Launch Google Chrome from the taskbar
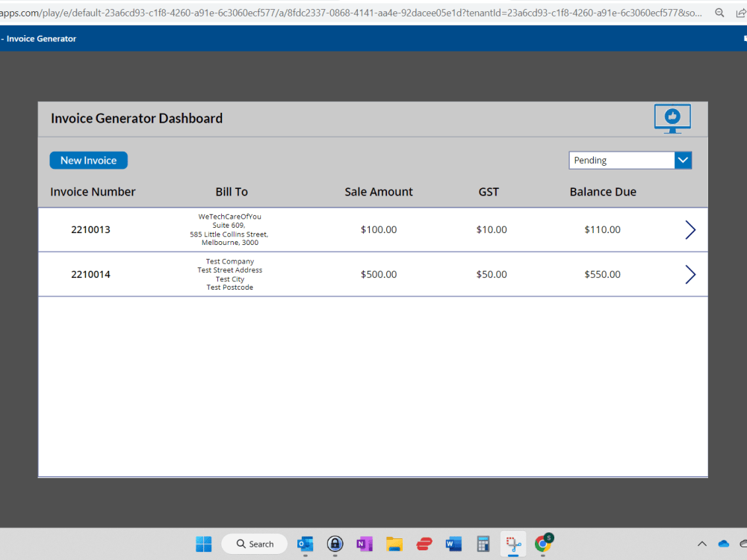This screenshot has height=560, width=747. coord(543,544)
